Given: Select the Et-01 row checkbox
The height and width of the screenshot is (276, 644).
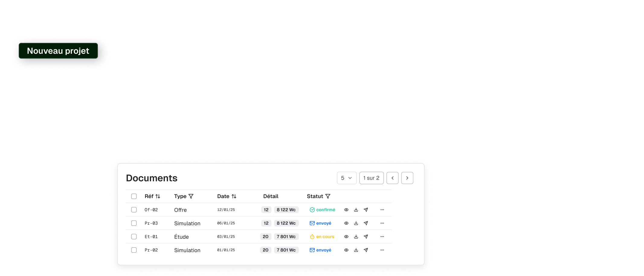Looking at the screenshot, I should (134, 237).
